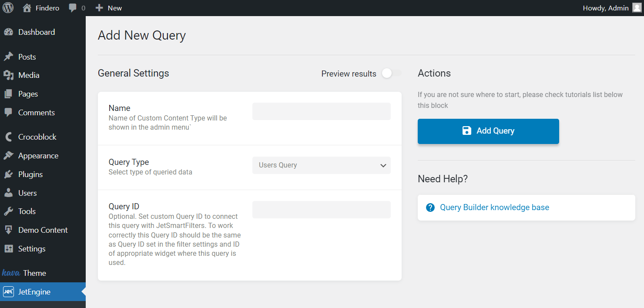The height and width of the screenshot is (308, 644).
Task: Click the JetEngine jet logo icon
Action: 8,292
